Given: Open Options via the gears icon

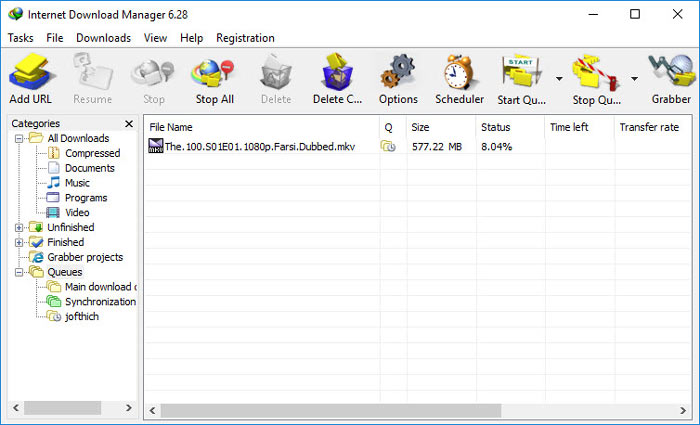Looking at the screenshot, I should [x=398, y=71].
